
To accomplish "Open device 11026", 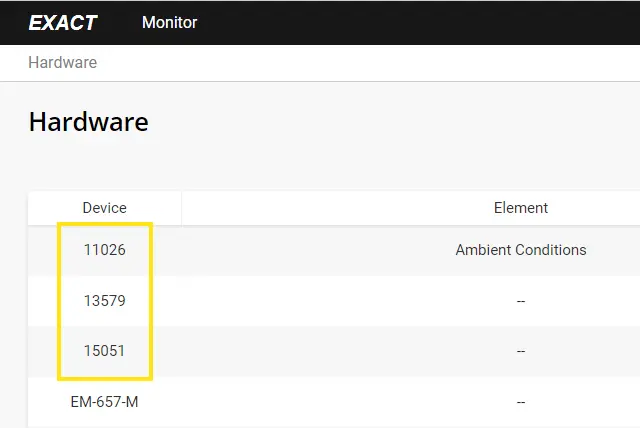I will coord(104,250).
